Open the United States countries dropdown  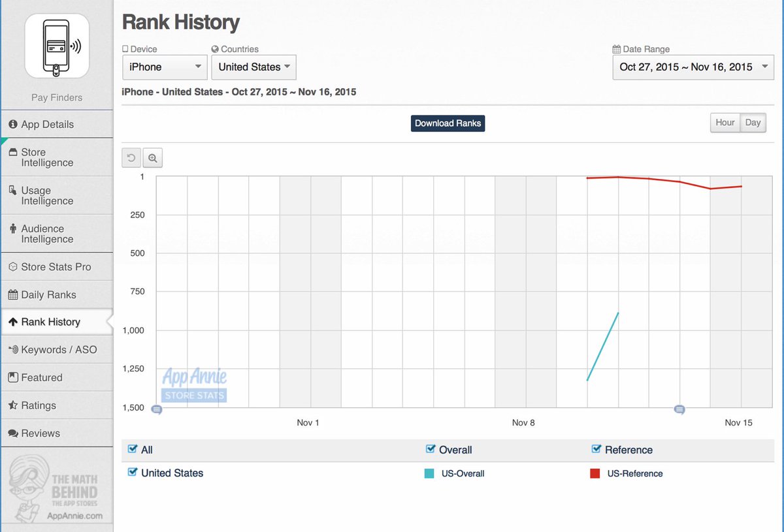[x=253, y=67]
